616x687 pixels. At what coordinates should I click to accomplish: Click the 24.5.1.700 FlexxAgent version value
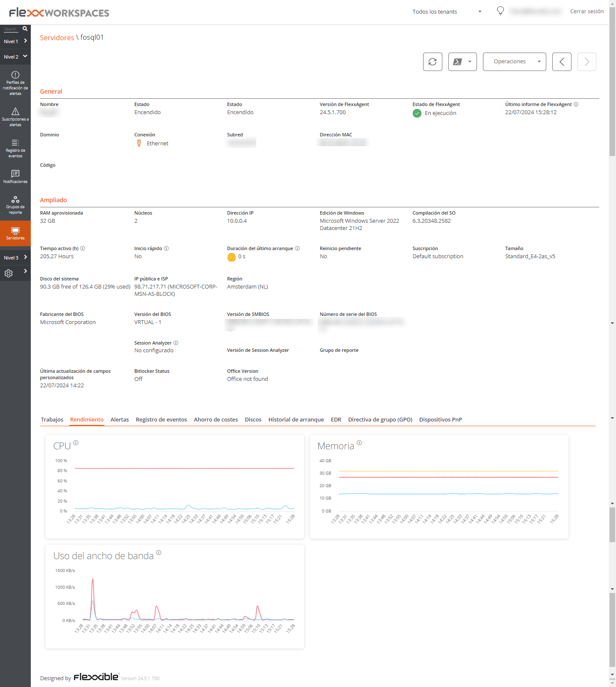click(333, 112)
